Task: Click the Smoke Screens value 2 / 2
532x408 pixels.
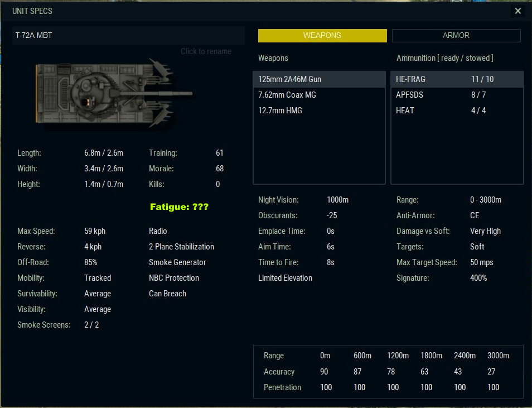Action: (91, 325)
